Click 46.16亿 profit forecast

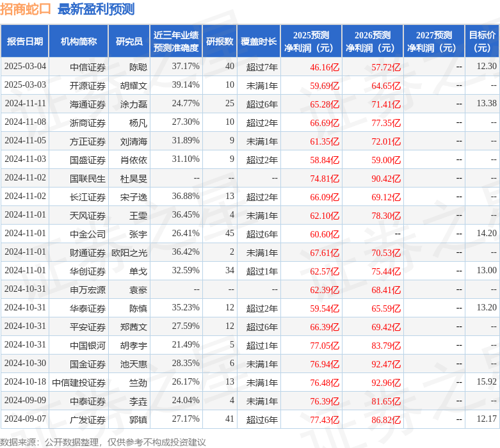pos(325,67)
